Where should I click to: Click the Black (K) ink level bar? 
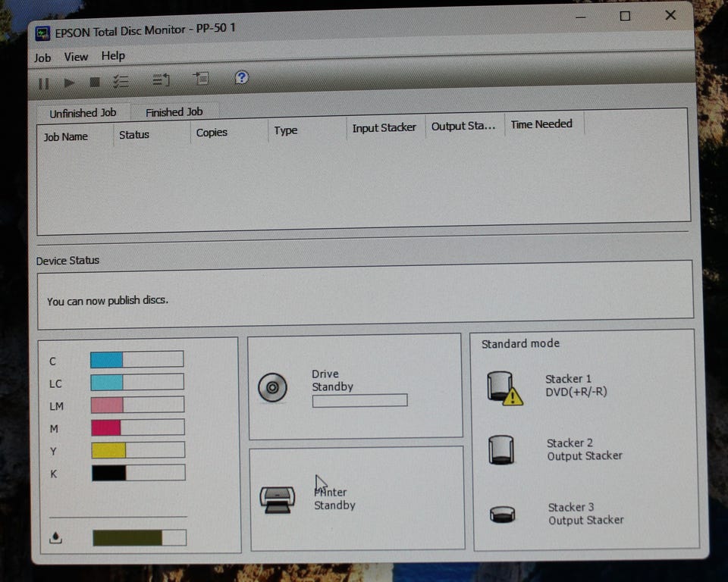coord(138,472)
